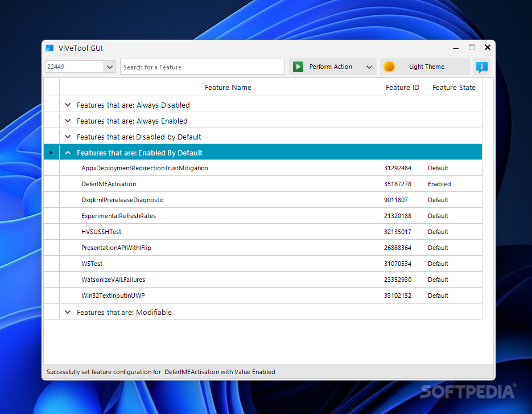Close the ViVeTool GUI window
This screenshot has width=532, height=414.
point(488,47)
